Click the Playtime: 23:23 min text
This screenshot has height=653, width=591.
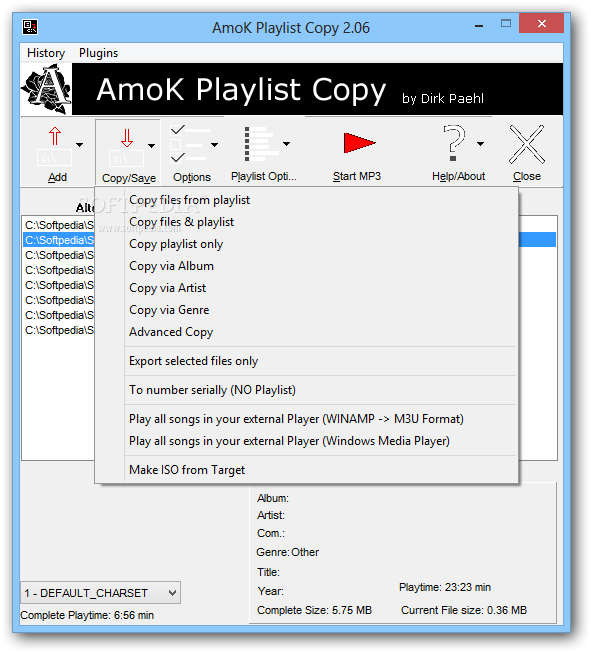[x=445, y=587]
